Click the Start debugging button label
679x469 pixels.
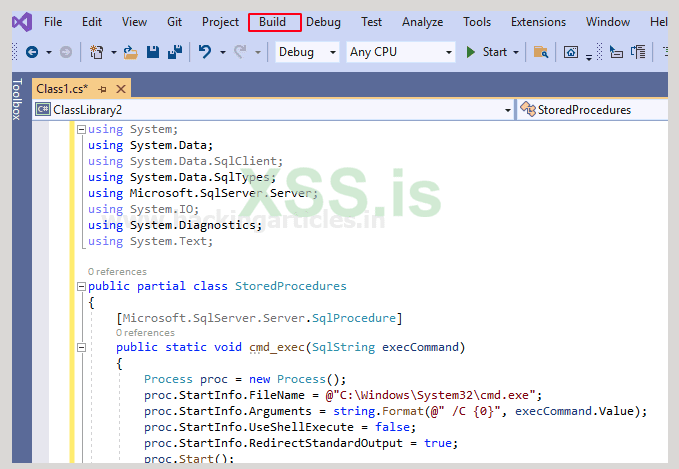pyautogui.click(x=495, y=52)
